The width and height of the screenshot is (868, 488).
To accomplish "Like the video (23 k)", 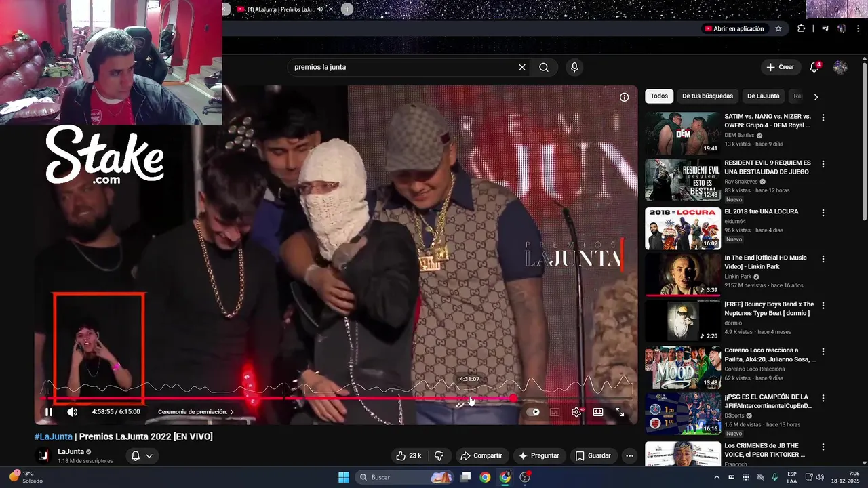I will [x=409, y=455].
